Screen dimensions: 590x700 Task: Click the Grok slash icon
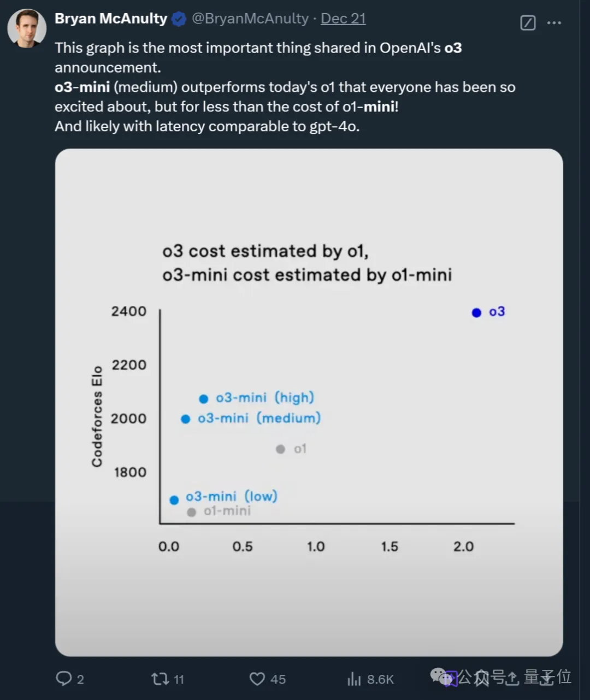click(x=528, y=22)
